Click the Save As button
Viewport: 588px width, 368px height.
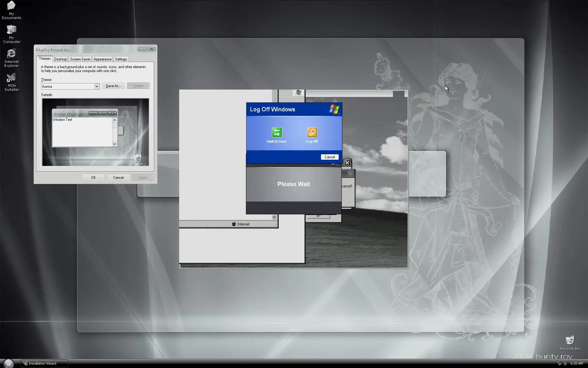click(x=113, y=86)
